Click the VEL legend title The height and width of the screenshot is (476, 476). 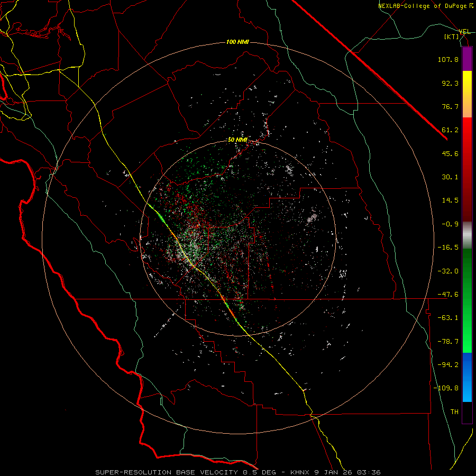point(465,32)
